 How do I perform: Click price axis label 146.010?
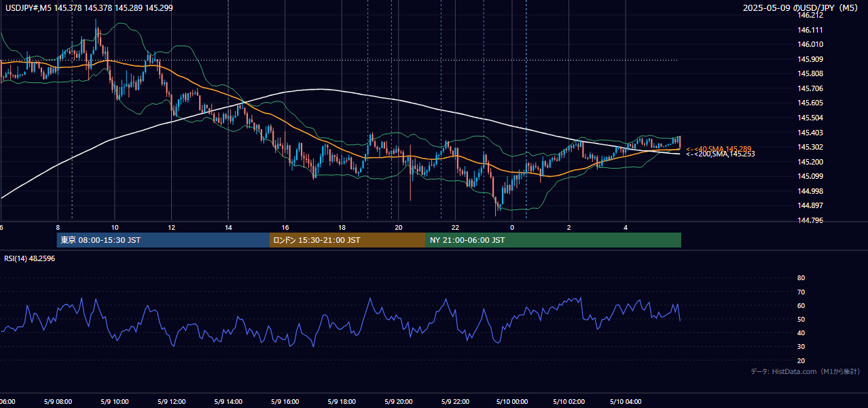(810, 44)
